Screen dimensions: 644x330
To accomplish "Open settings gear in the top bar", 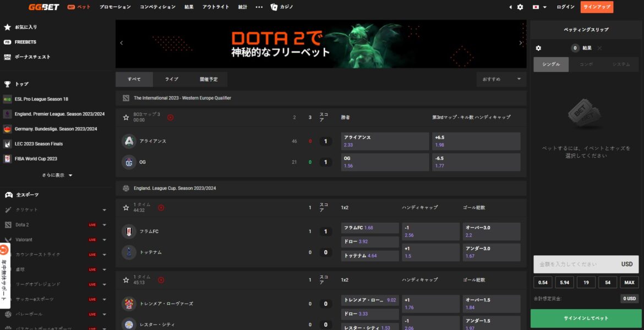I will tap(520, 7).
